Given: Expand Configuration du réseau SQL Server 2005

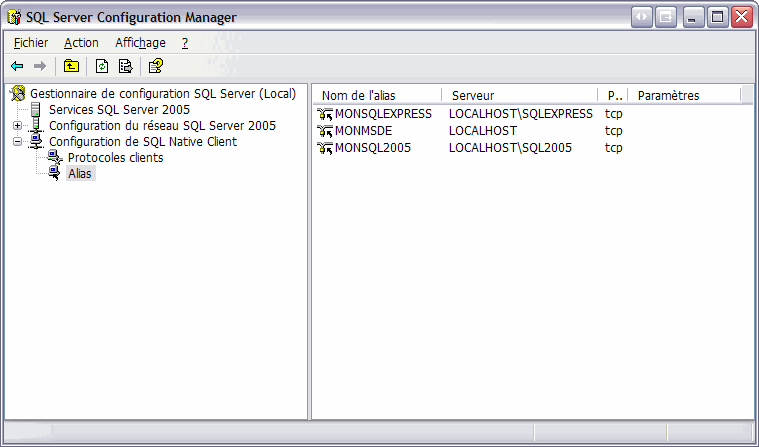Looking at the screenshot, I should click(x=17, y=126).
